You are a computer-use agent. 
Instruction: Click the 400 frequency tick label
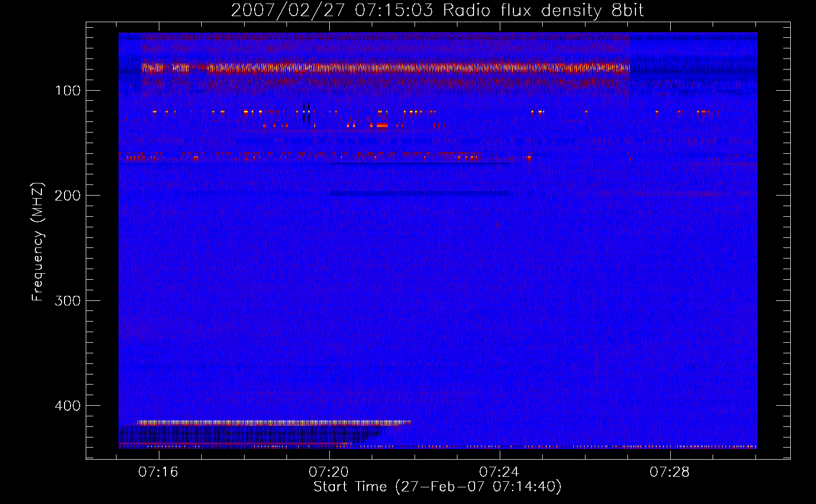(x=68, y=406)
